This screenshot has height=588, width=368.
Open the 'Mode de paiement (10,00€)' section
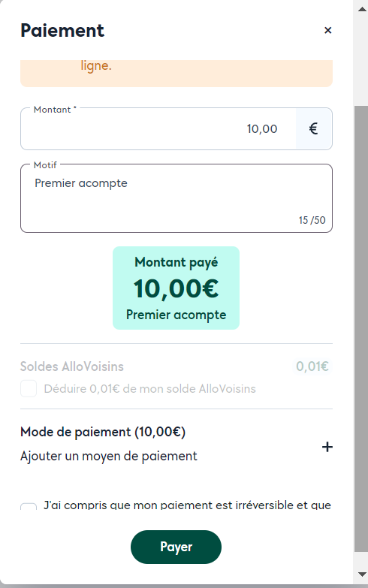click(x=103, y=432)
